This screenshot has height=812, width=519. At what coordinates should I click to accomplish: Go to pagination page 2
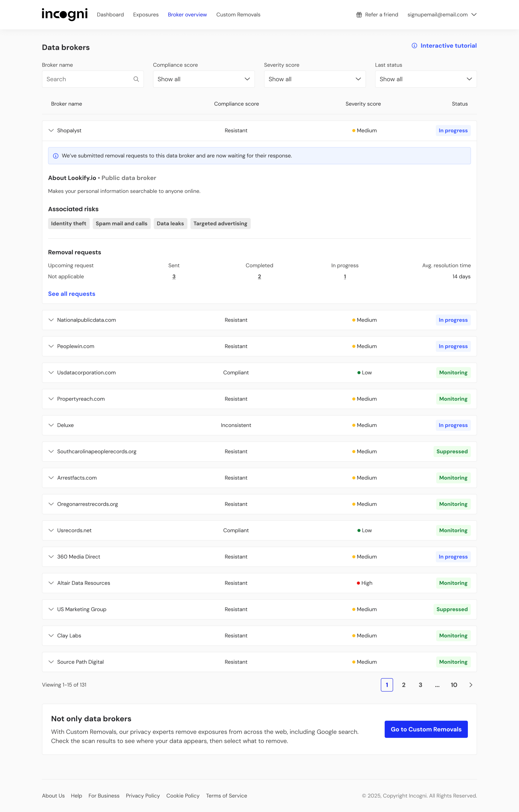[x=403, y=685]
